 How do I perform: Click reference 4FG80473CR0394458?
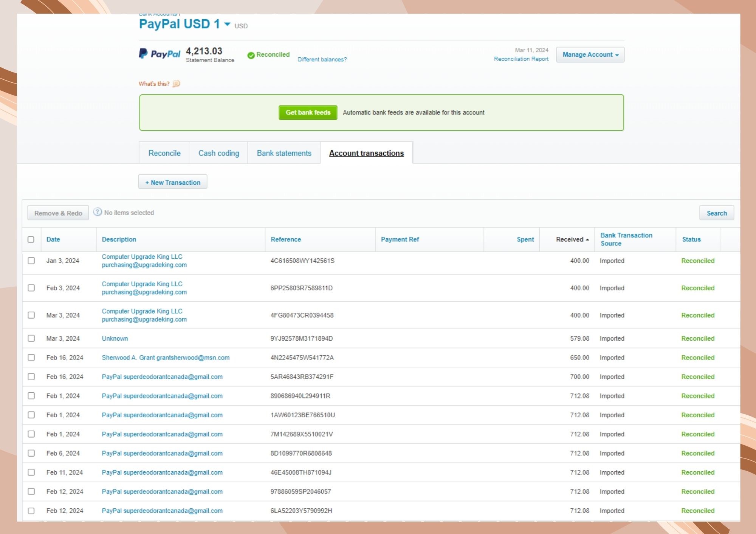[x=302, y=315]
